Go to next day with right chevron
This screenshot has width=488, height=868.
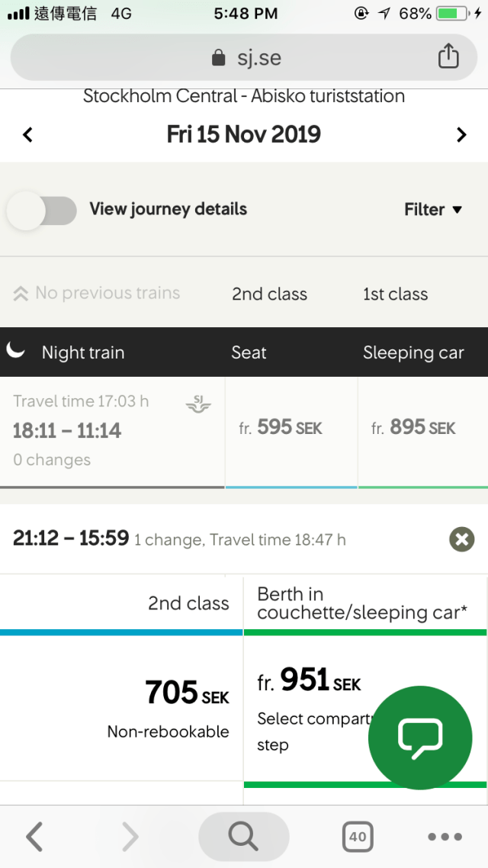[461, 135]
